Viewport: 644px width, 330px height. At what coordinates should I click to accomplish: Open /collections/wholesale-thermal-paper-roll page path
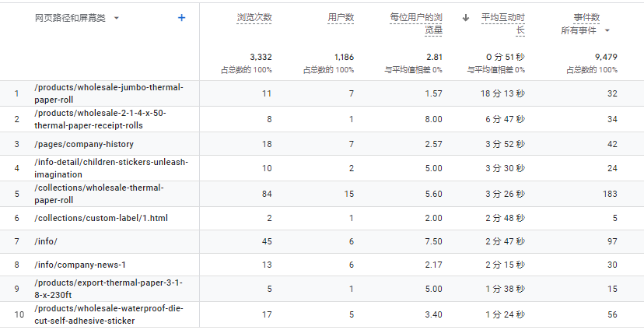99,193
